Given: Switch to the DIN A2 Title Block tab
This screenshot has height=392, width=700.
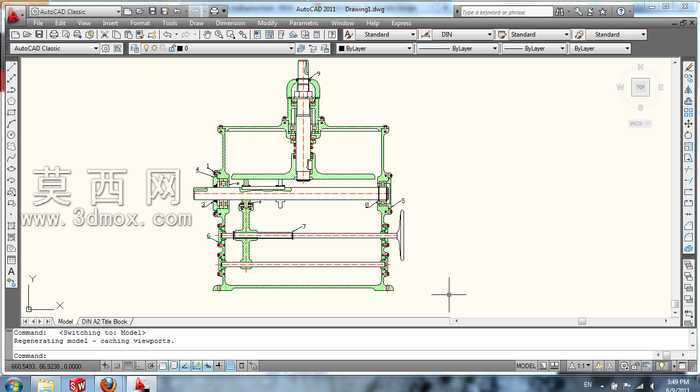Looking at the screenshot, I should pos(104,321).
